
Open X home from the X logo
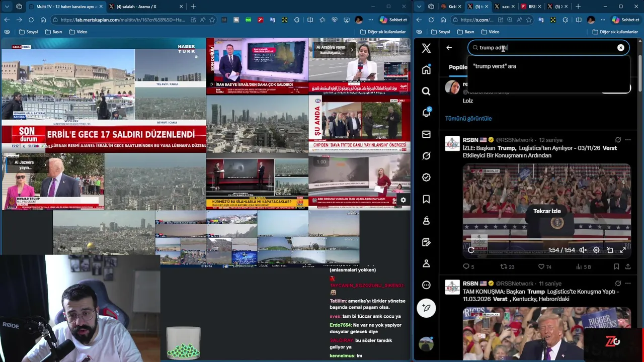coord(426,48)
